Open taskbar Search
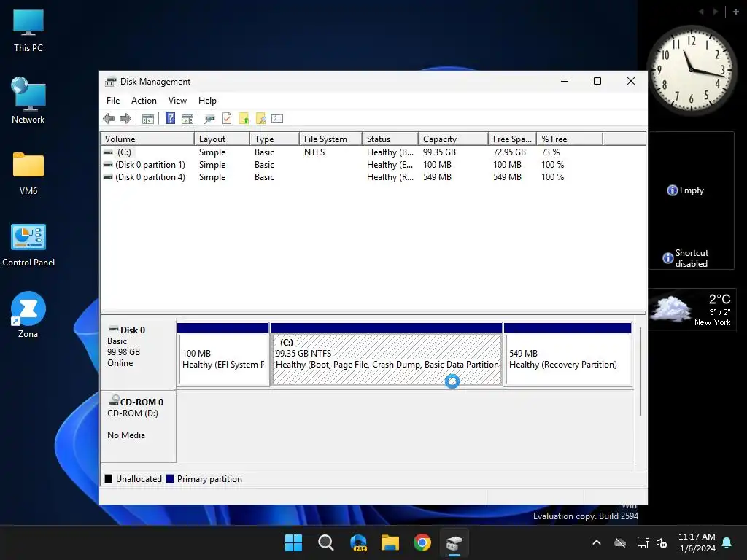Screen dimensions: 747x560 pos(326,542)
